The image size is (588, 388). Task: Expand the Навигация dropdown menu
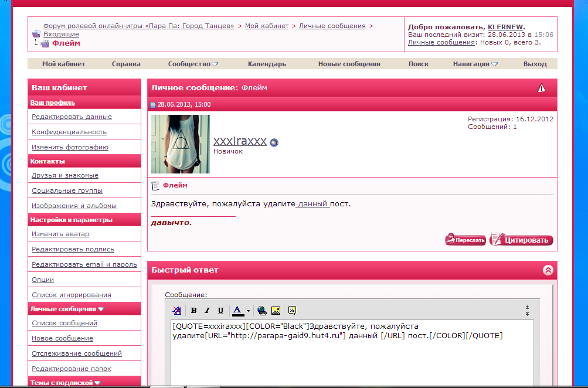coord(475,64)
